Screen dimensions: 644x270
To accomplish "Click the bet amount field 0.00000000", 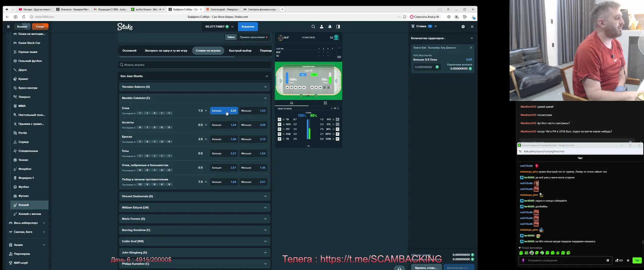I will 427,67.
